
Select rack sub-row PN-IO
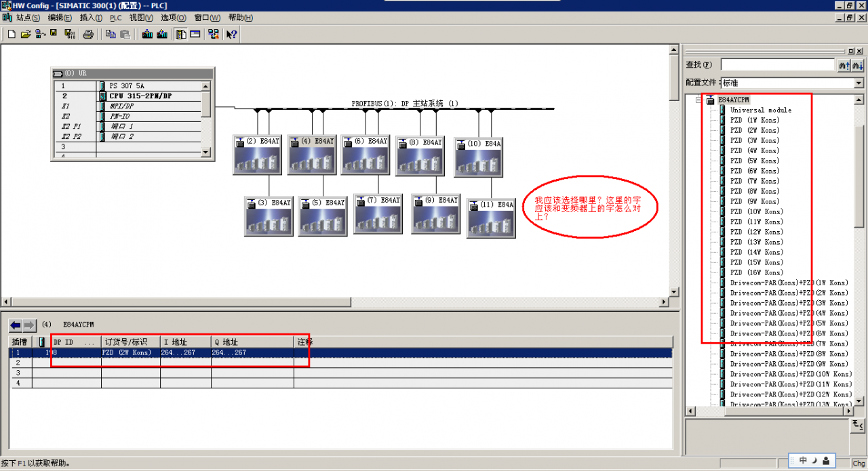(128, 117)
